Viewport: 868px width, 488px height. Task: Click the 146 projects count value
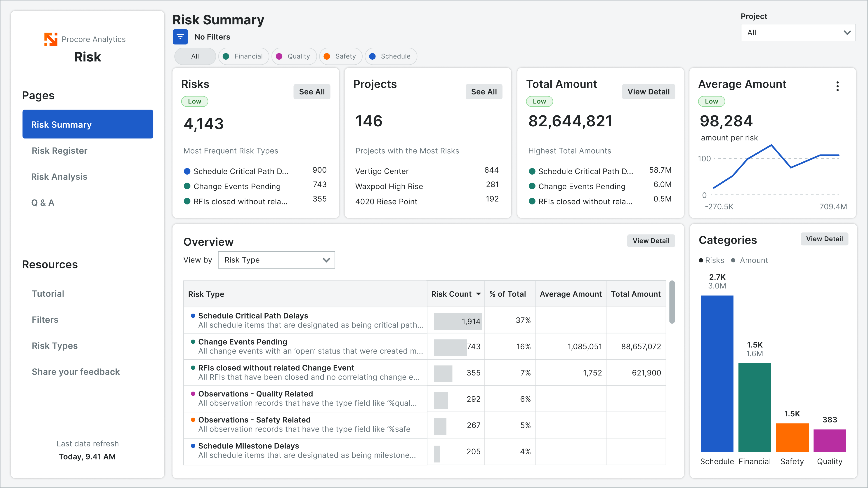369,121
